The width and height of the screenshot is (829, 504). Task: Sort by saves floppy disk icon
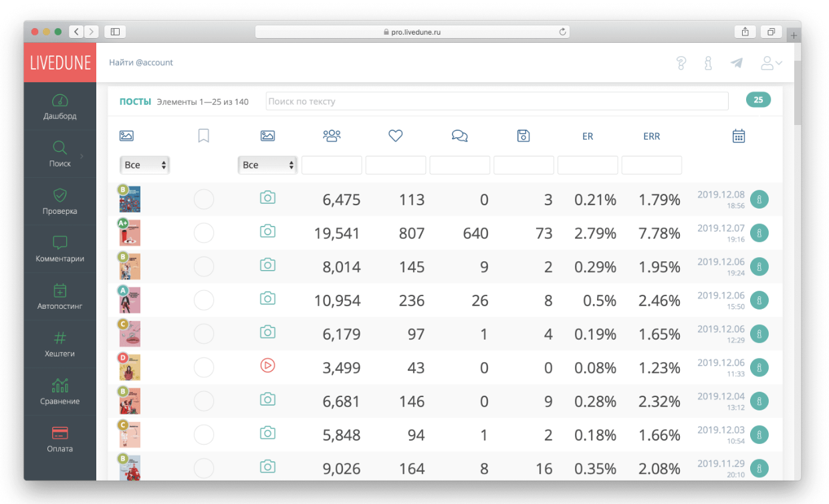point(523,136)
